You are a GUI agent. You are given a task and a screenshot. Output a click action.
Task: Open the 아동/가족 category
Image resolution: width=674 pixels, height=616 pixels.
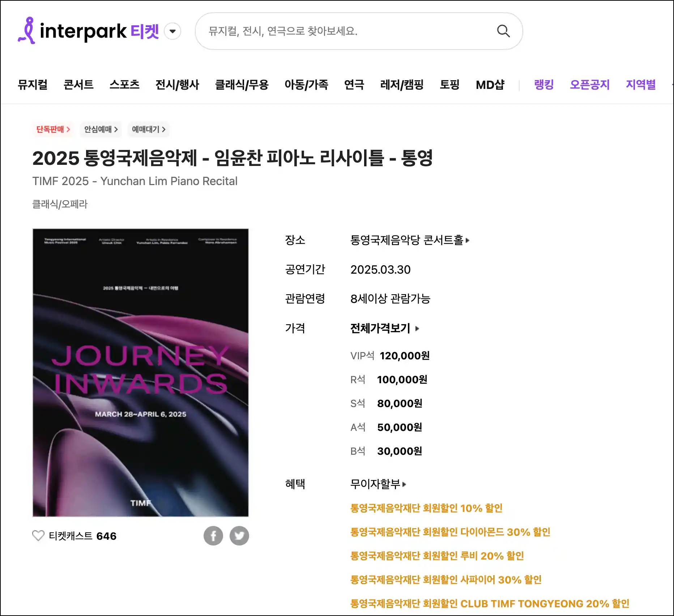[306, 85]
